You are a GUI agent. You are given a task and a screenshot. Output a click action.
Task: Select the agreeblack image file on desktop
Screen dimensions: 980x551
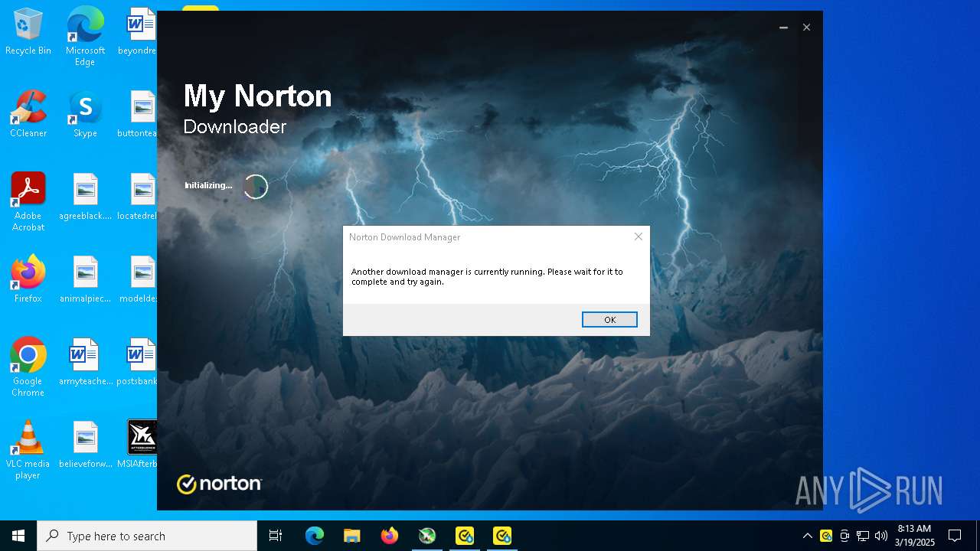(85, 197)
